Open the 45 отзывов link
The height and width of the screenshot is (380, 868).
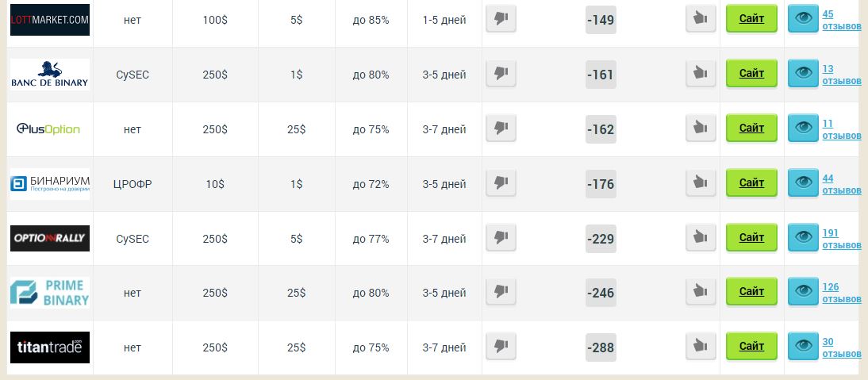coord(842,20)
